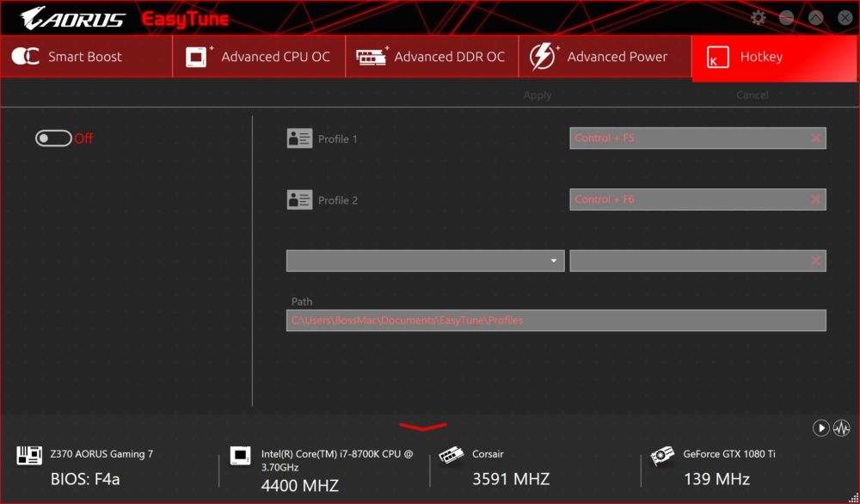Open the hardware monitor waveform icon

841,427
